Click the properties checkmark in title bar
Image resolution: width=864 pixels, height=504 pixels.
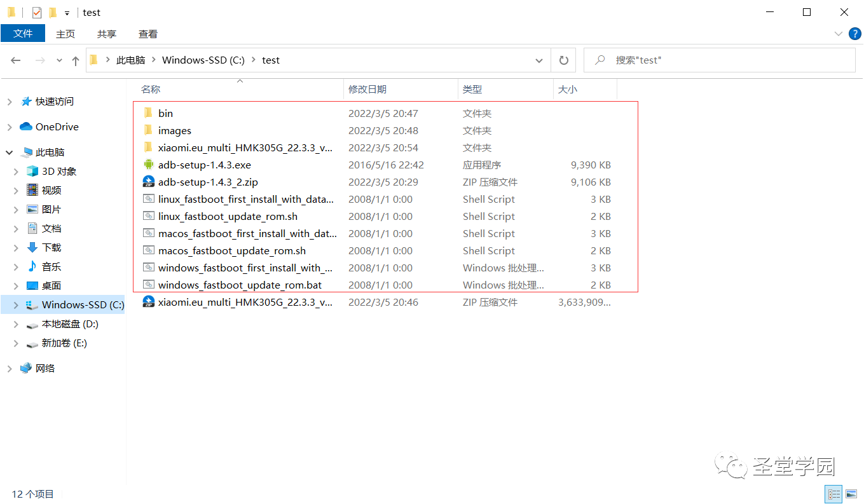point(37,12)
